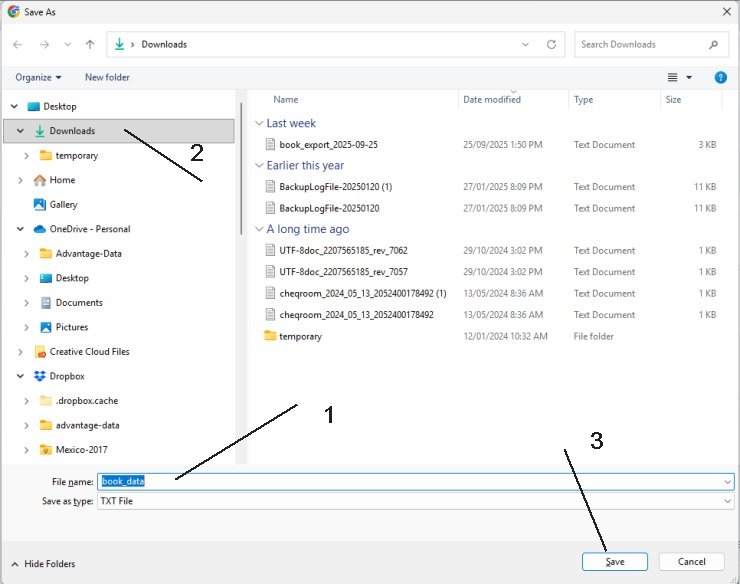Click the Up one level arrow
The height and width of the screenshot is (584, 740).
(90, 45)
